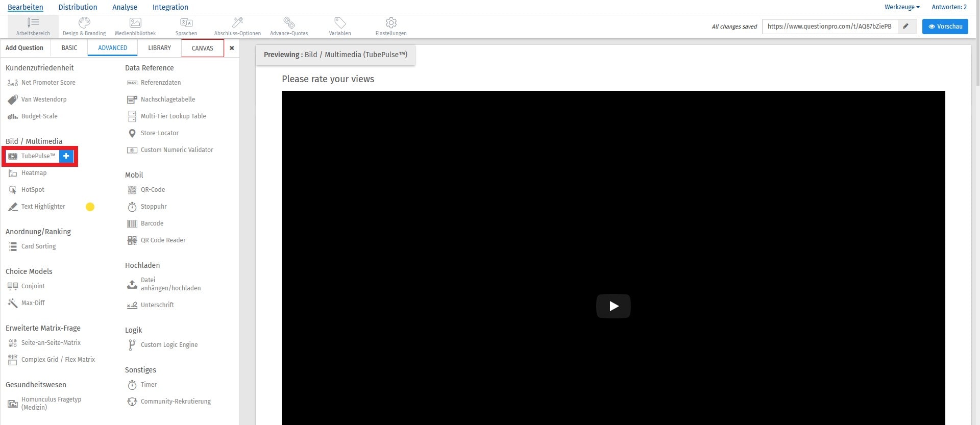
Task: Select the BASIC question tab
Action: (x=69, y=48)
